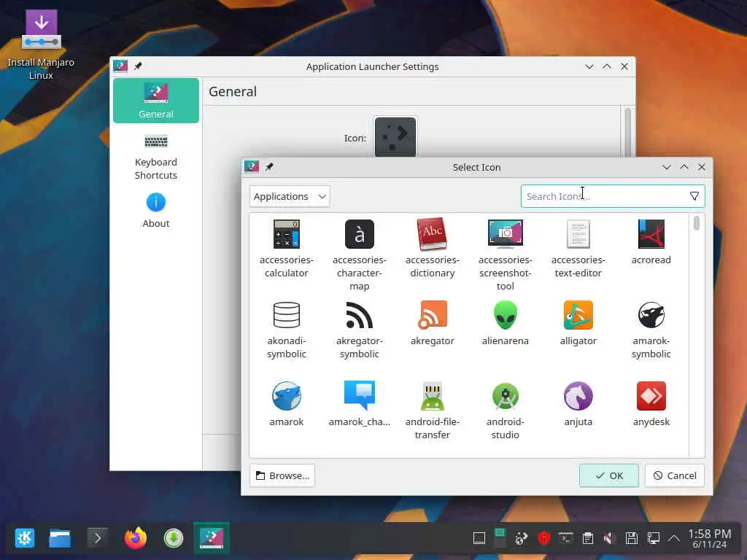The height and width of the screenshot is (560, 747).
Task: Open Keyboard Shortcuts settings page
Action: pos(156,157)
